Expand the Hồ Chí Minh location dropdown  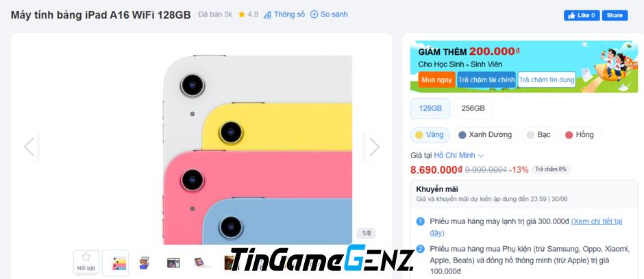(x=459, y=156)
